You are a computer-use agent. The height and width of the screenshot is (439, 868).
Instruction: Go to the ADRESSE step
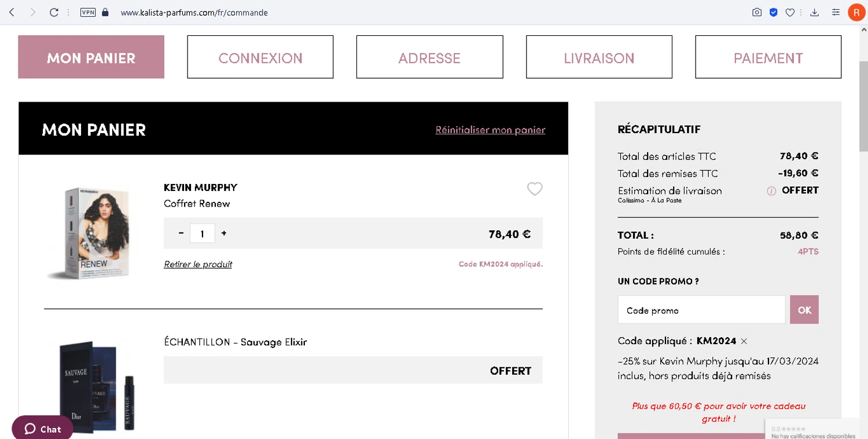click(x=429, y=57)
